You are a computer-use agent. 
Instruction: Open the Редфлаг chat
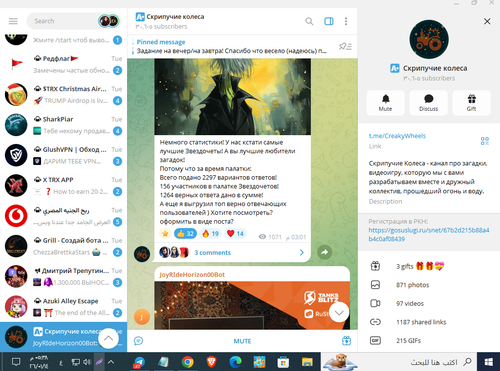coord(63,64)
